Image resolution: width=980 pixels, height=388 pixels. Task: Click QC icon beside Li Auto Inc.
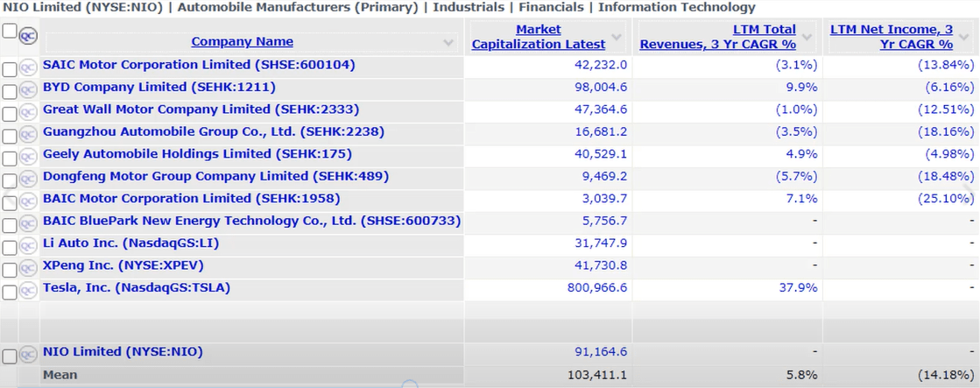[27, 246]
